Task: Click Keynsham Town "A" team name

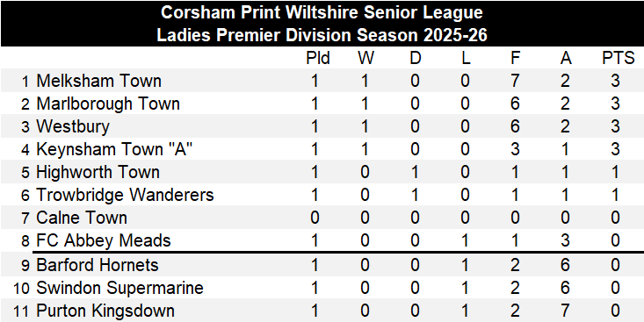Action: [x=114, y=150]
